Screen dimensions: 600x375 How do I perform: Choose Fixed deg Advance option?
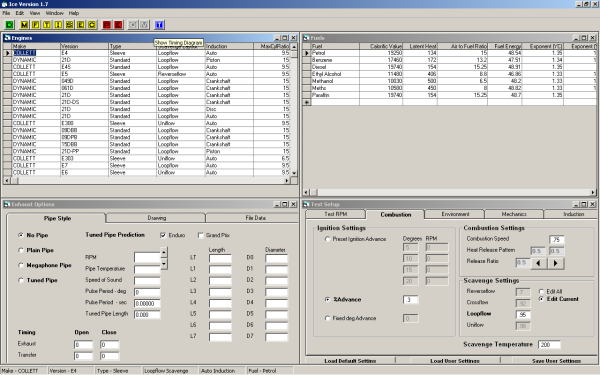tap(327, 318)
